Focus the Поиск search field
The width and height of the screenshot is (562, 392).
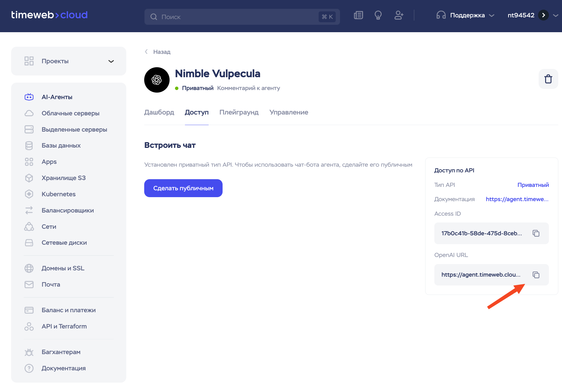click(x=242, y=17)
